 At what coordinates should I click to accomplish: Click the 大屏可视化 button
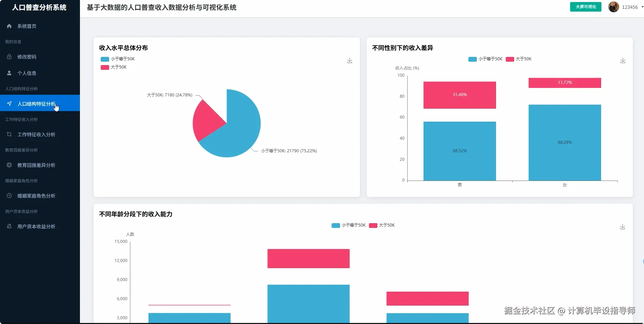[x=585, y=7]
